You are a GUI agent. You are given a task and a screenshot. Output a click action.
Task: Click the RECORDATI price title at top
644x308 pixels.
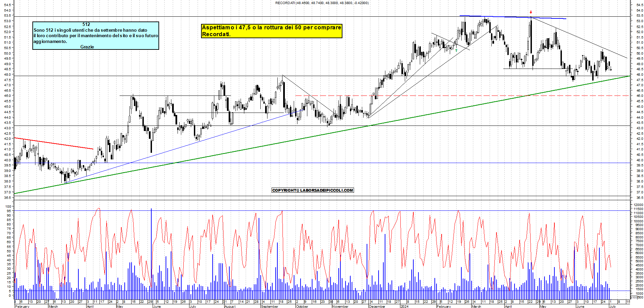click(322, 3)
